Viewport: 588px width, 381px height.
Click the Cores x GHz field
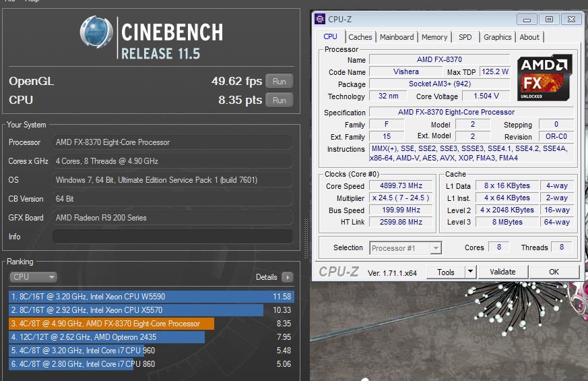[172, 161]
